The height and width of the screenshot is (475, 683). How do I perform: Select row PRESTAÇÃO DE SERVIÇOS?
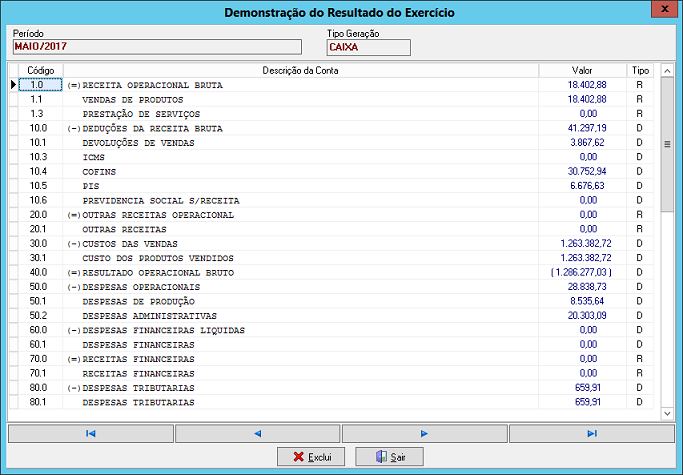pyautogui.click(x=331, y=114)
